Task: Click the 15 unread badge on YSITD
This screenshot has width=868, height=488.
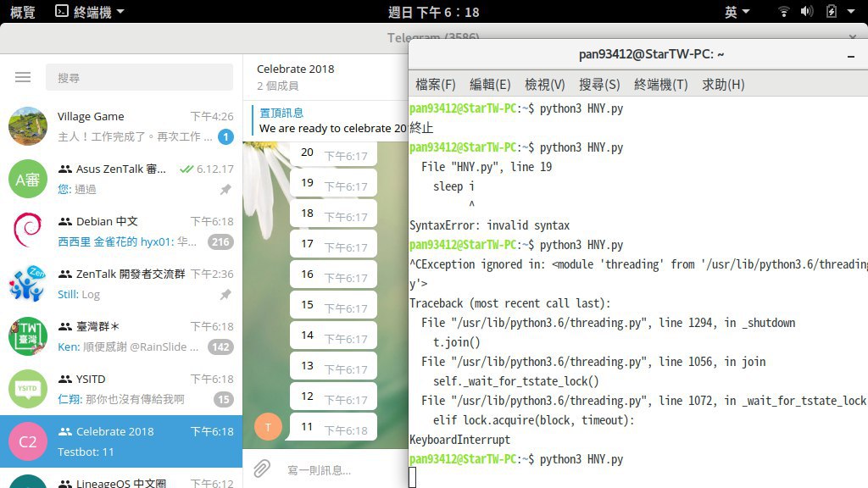Action: click(x=224, y=400)
